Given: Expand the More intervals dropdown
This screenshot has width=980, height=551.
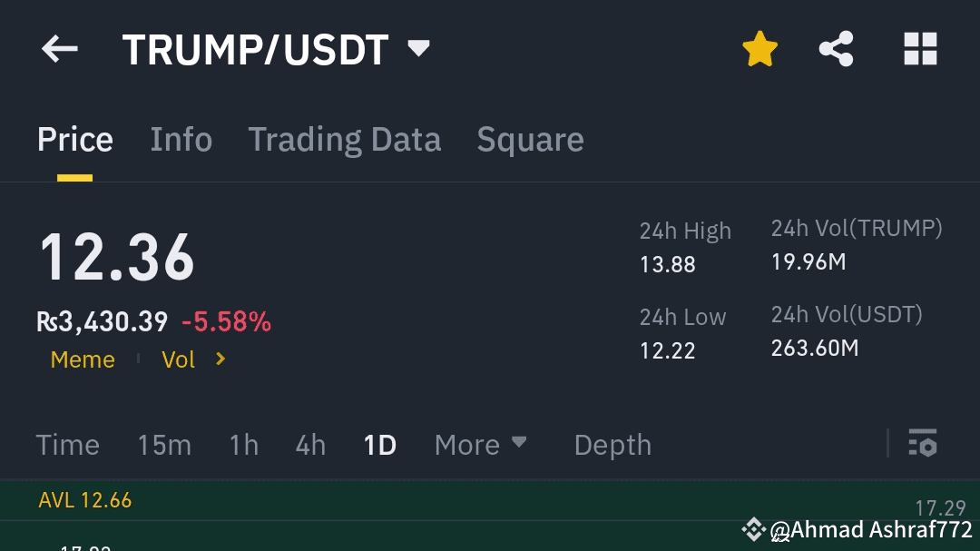Looking at the screenshot, I should point(480,445).
